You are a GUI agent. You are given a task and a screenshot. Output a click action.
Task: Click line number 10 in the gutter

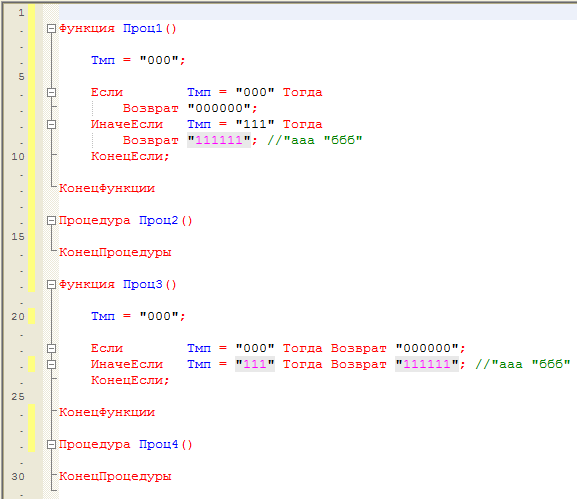[18, 156]
